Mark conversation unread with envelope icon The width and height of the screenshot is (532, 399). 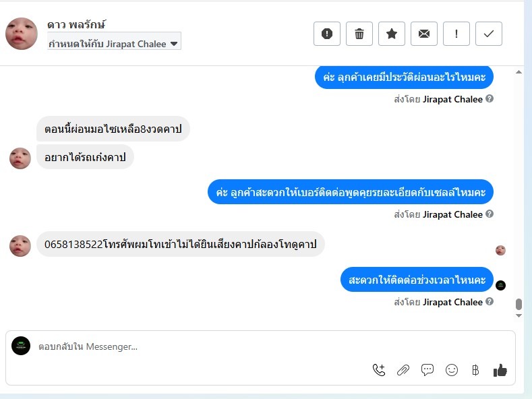(x=424, y=34)
